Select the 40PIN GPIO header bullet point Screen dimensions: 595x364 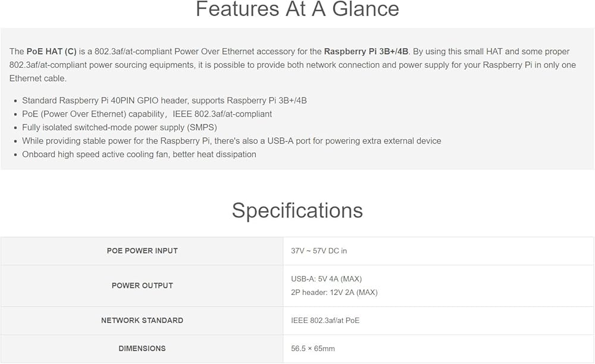[164, 101]
